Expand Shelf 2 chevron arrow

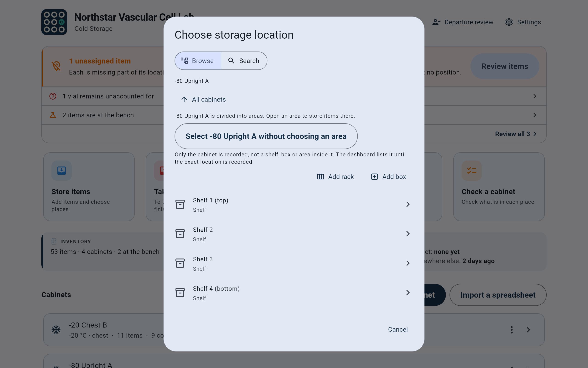pyautogui.click(x=408, y=234)
